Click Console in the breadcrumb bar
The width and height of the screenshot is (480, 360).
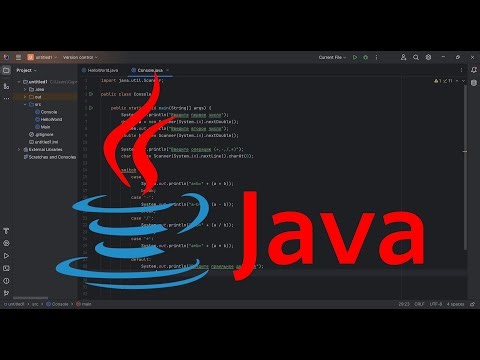57,304
